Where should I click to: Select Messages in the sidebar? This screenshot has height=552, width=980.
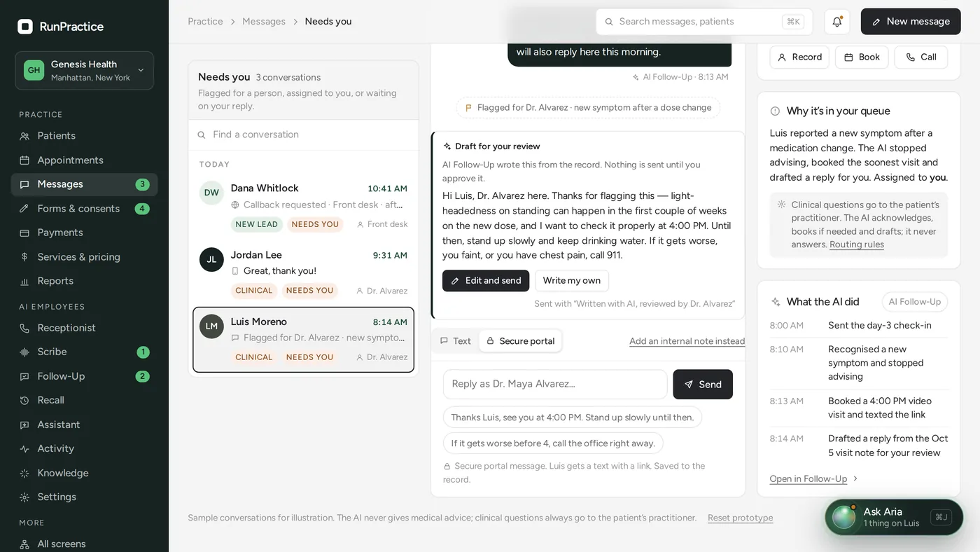click(x=84, y=184)
